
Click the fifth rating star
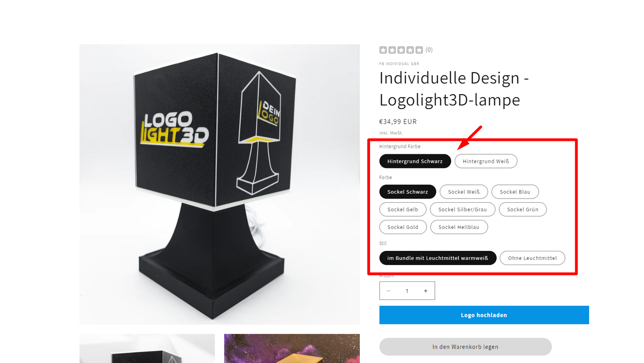coord(419,50)
